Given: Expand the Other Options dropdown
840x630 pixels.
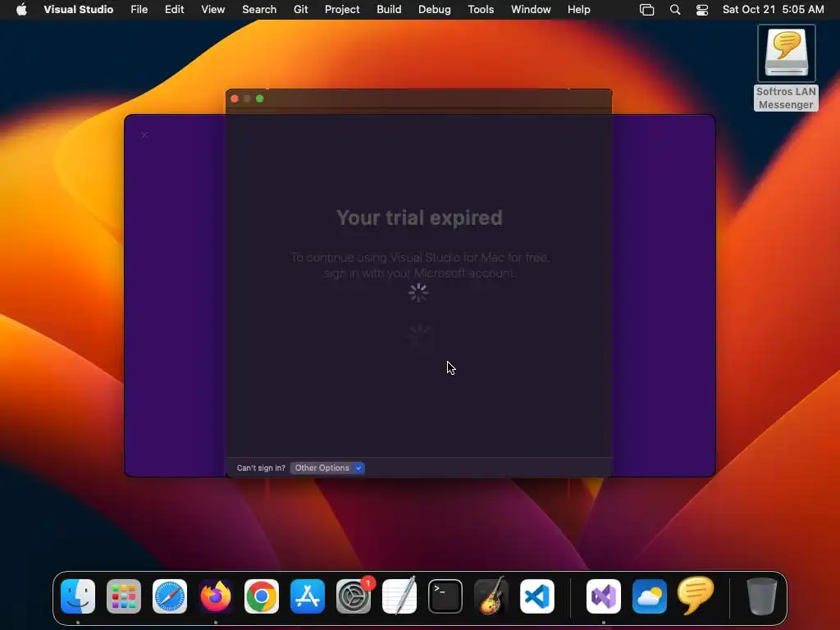Looking at the screenshot, I should [327, 468].
